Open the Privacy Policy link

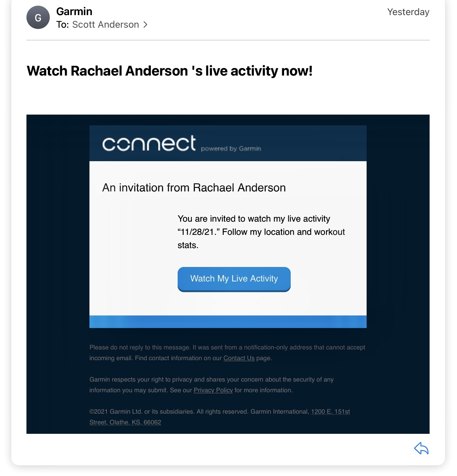click(x=213, y=390)
